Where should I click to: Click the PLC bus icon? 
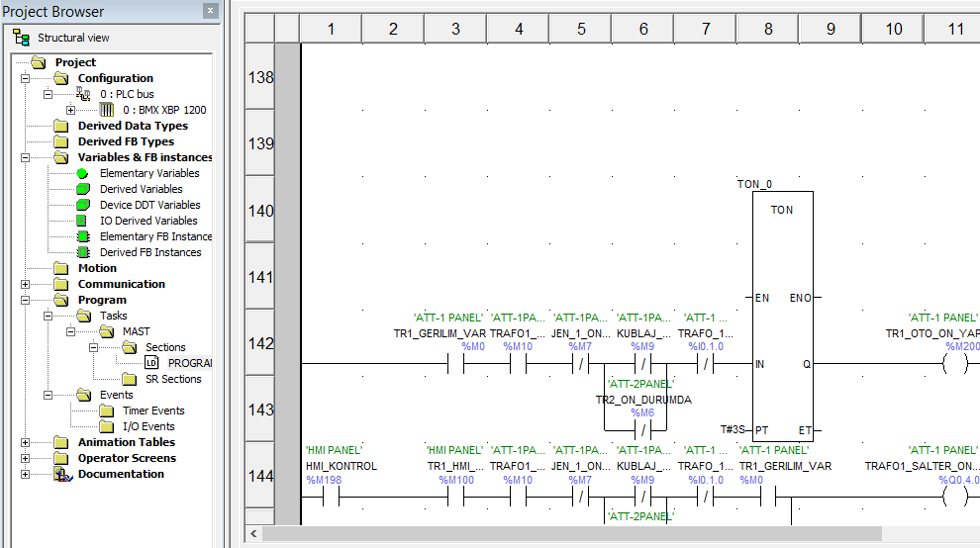point(84,94)
